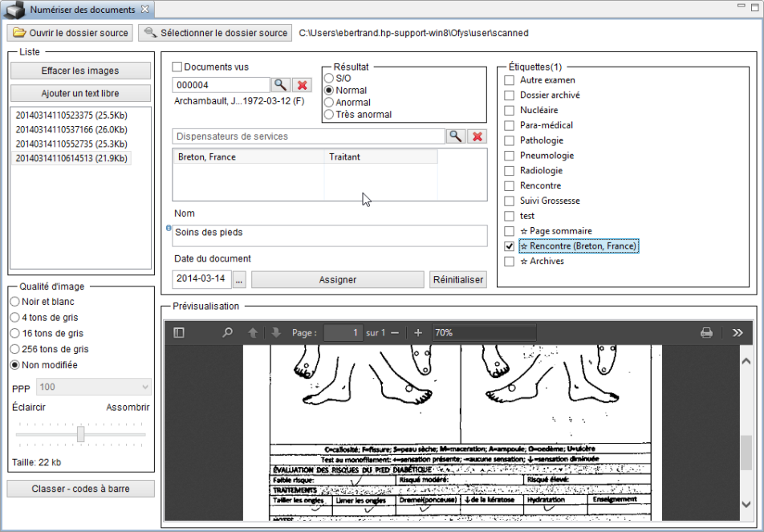
Task: Expand the PDF viewer tools chevron
Action: 738,332
